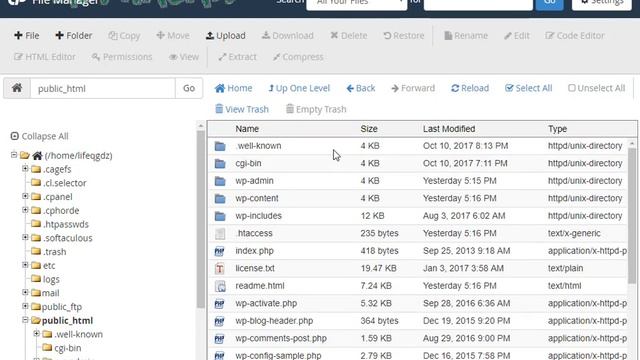Screen dimensions: 640x360
Task: Sort the file list by Size column
Action: coord(369,129)
